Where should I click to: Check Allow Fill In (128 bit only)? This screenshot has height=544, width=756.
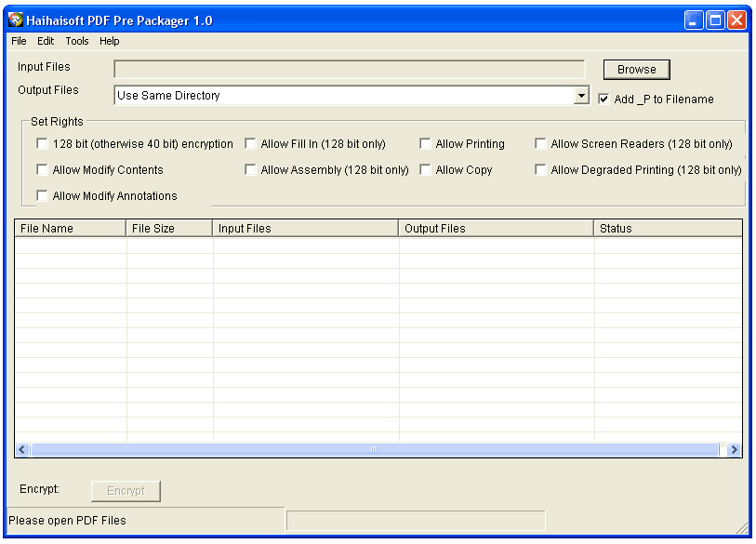tap(250, 144)
